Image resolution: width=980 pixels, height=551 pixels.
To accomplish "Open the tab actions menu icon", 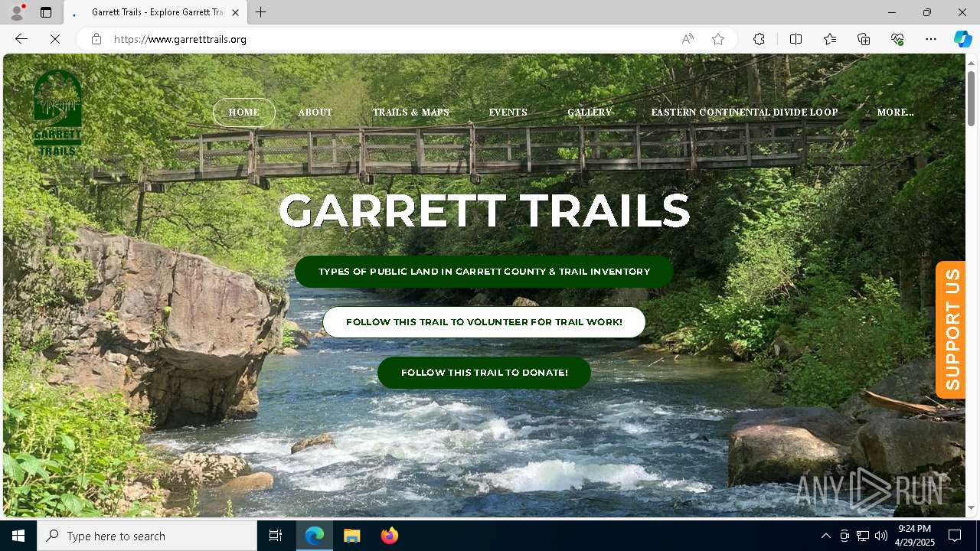I will (46, 12).
